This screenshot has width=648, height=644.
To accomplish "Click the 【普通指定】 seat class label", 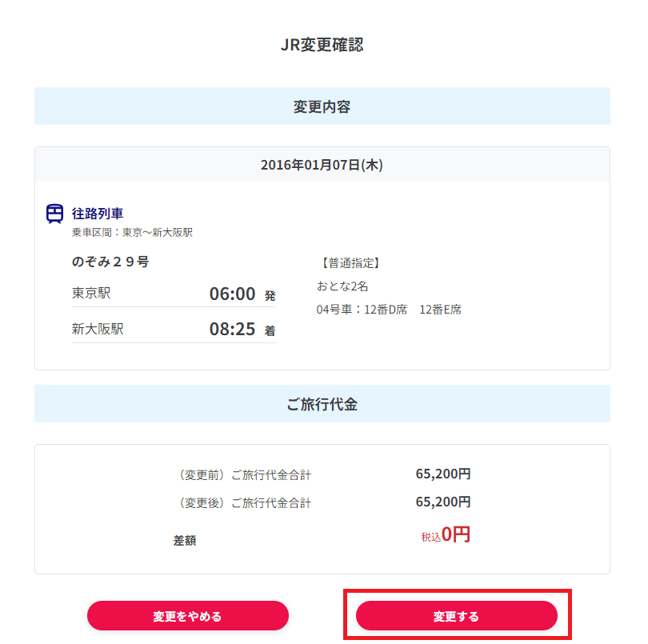I will click(x=350, y=262).
